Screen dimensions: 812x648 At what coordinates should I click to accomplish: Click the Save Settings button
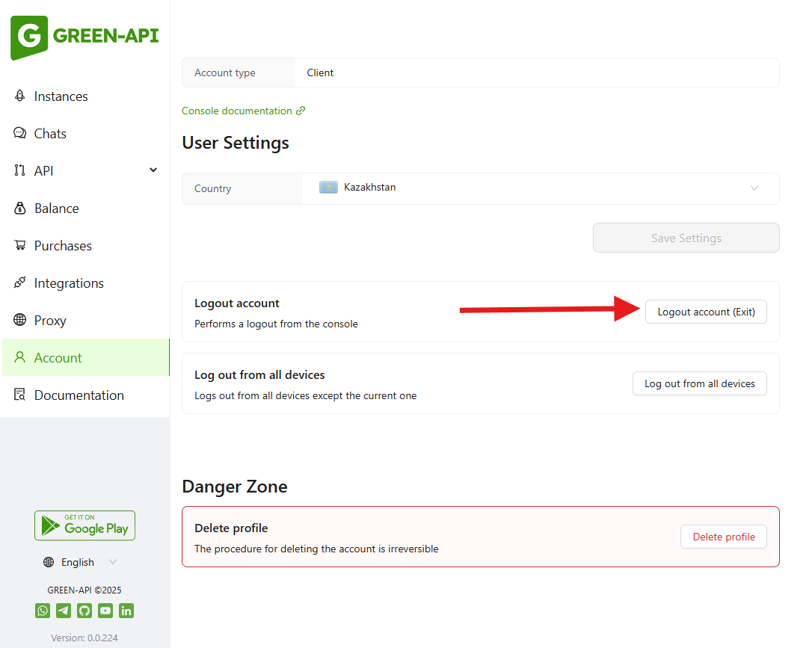pyautogui.click(x=686, y=238)
